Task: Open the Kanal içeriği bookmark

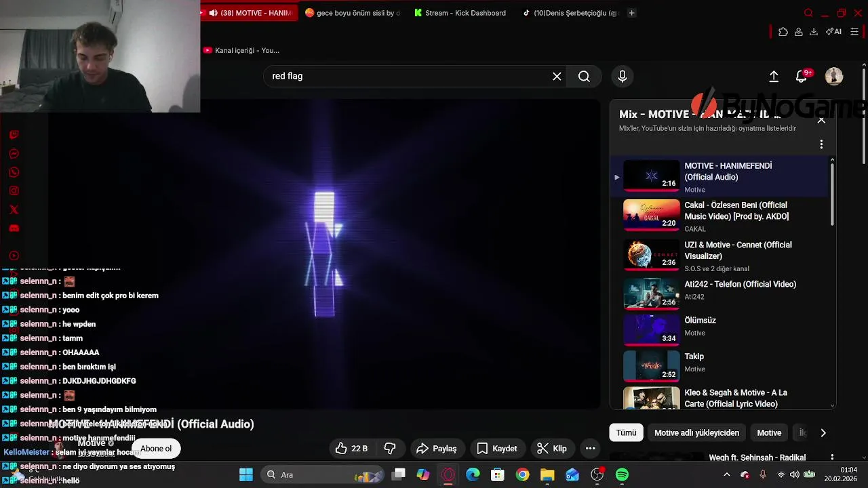Action: [x=241, y=50]
